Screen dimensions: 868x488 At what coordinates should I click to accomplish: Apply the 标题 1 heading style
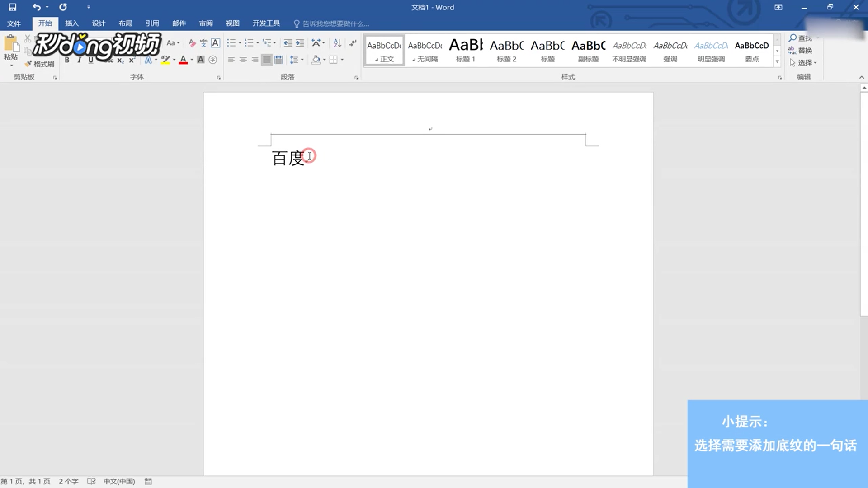466,51
